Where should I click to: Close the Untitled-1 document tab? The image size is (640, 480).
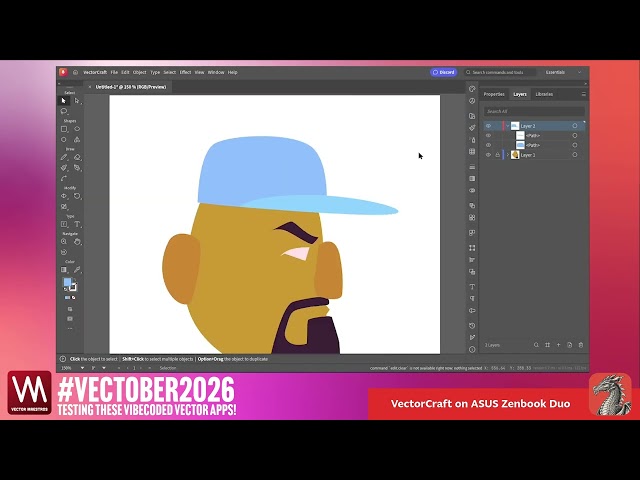tap(90, 87)
